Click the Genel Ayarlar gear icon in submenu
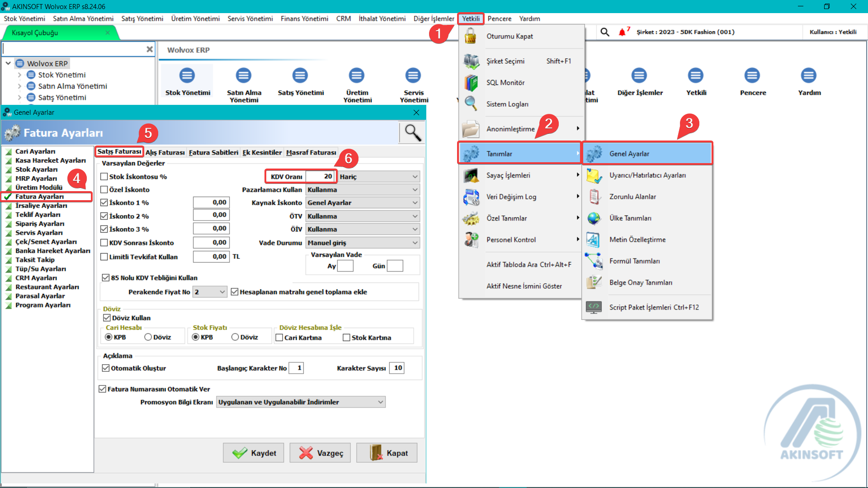This screenshot has width=868, height=488. (x=594, y=154)
